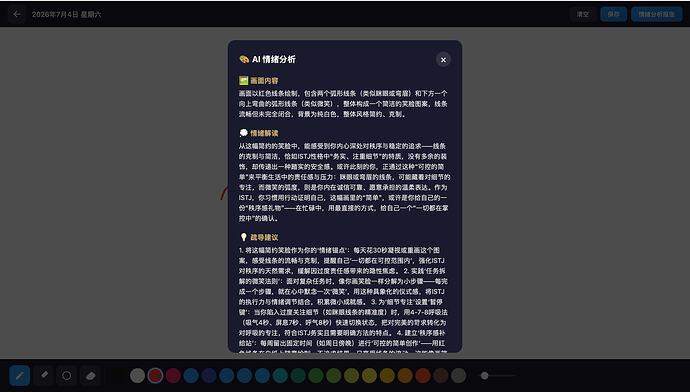Select the pen drawing tool
690x392 pixels.
19,375
